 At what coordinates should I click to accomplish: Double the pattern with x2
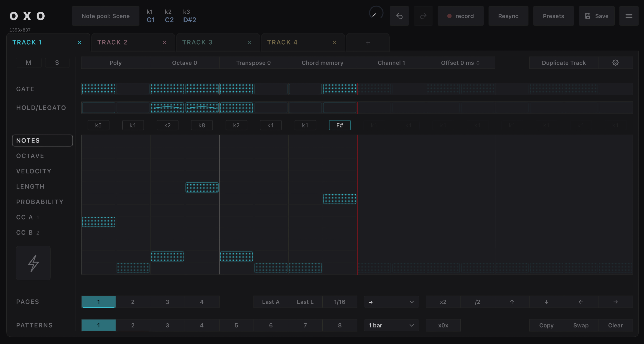pos(443,302)
